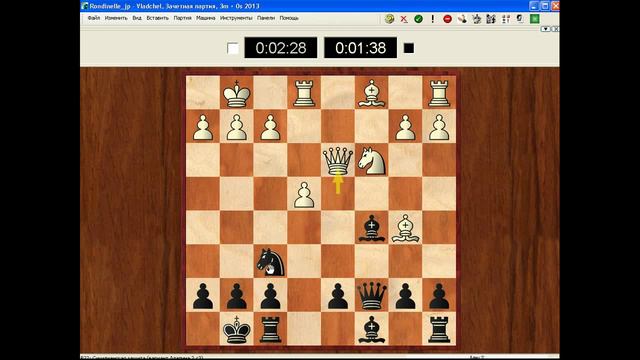Viewport: 640px width, 360px height.
Task: Click the two chess pieces toolbar icon
Action: [x=491, y=19]
